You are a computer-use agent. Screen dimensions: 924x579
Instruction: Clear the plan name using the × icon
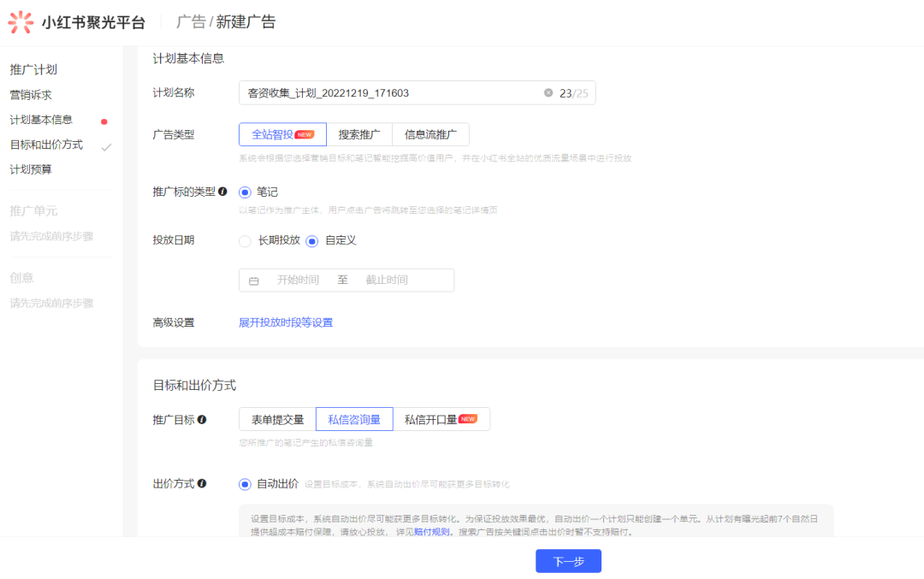click(x=548, y=92)
